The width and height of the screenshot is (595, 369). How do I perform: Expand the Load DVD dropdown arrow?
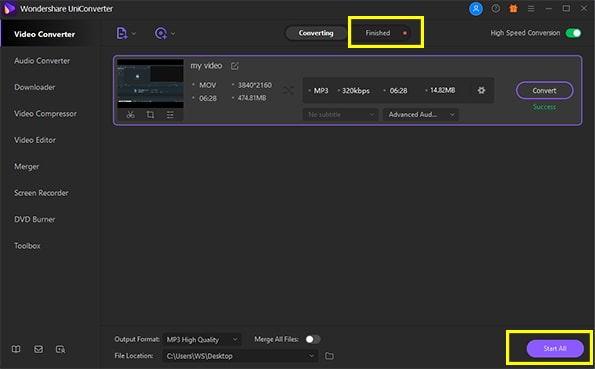point(173,34)
